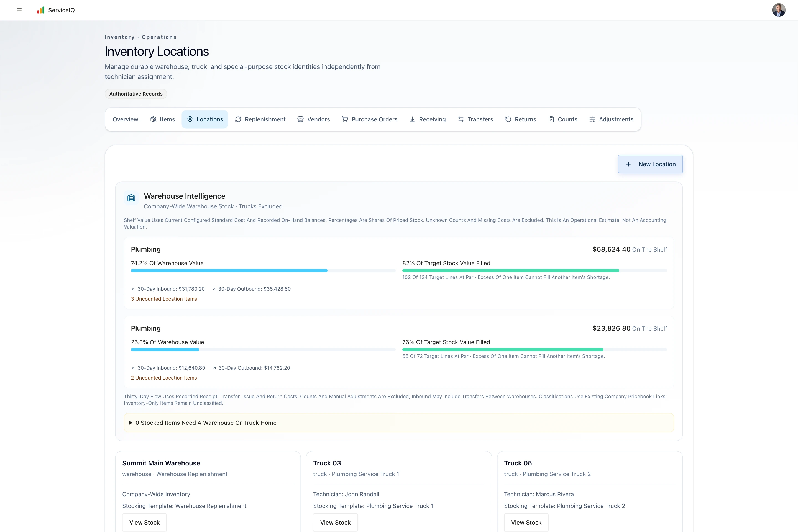Click the Warehouse Intelligence warehouse icon
This screenshot has width=798, height=532.
click(x=131, y=198)
